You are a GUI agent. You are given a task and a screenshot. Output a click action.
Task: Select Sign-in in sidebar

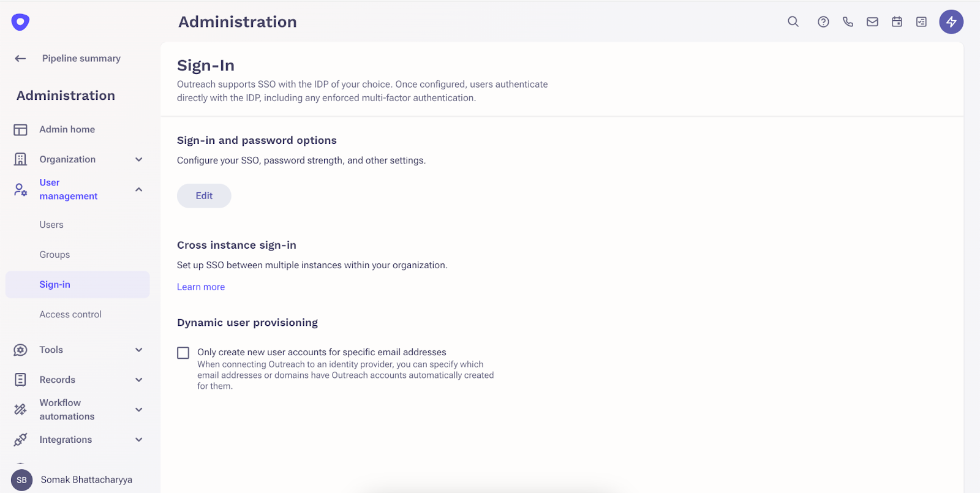tap(78, 285)
